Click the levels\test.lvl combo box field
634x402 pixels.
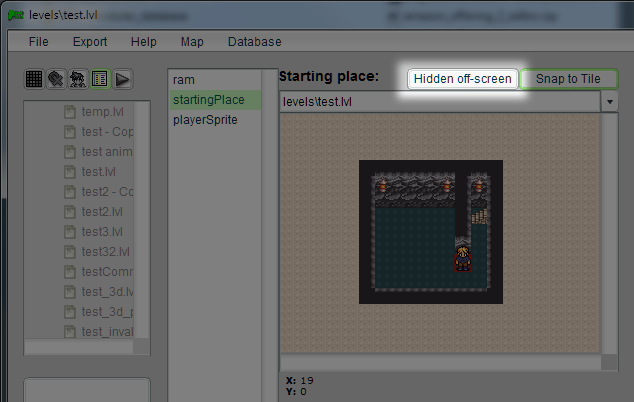click(x=440, y=102)
